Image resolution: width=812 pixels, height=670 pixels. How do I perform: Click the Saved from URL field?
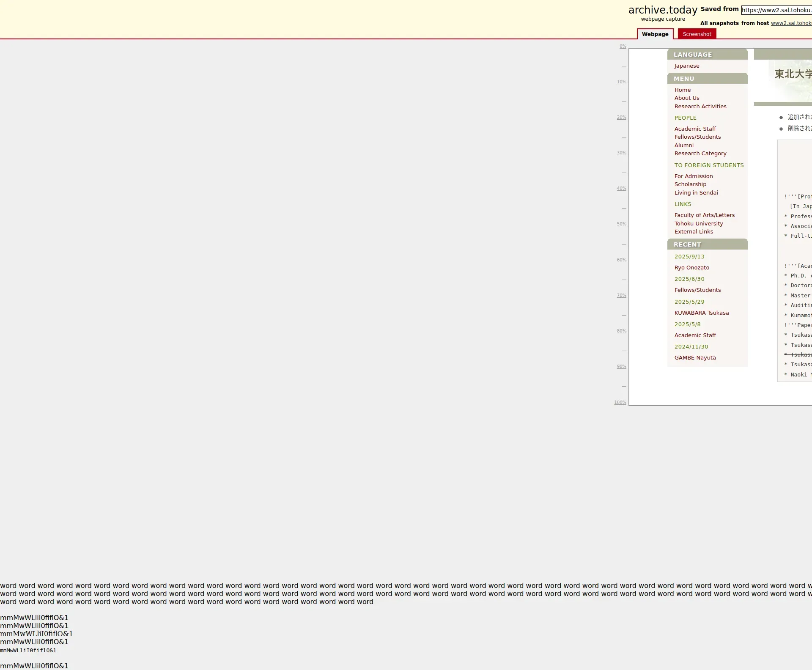click(776, 10)
